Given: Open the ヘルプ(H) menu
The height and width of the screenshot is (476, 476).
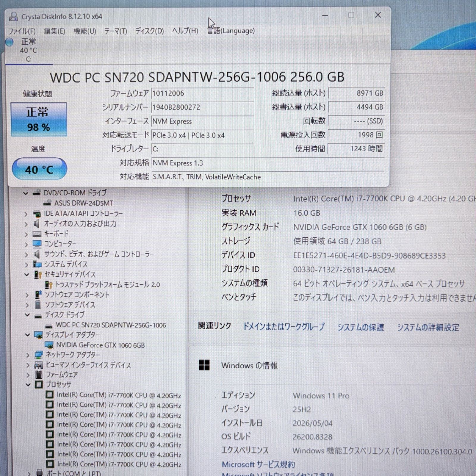Looking at the screenshot, I should click(x=185, y=31).
